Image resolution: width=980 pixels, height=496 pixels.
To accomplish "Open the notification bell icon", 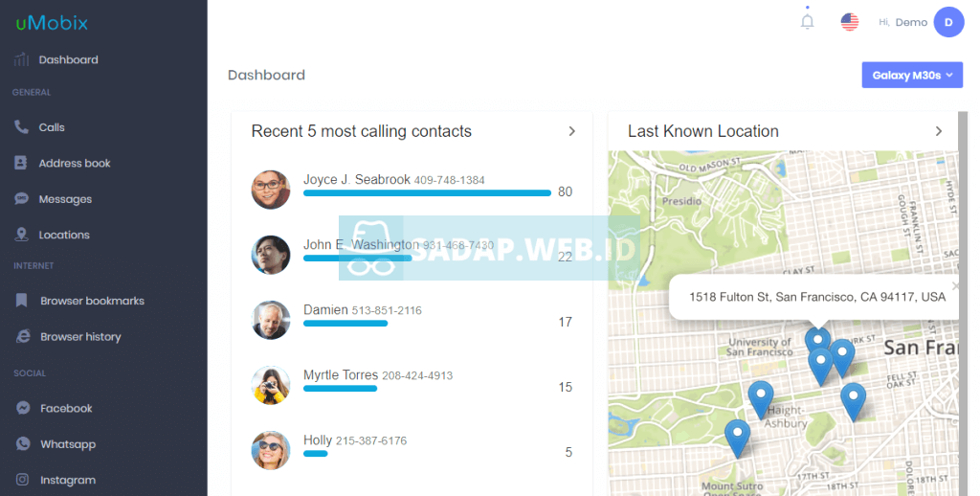I will pos(807,22).
